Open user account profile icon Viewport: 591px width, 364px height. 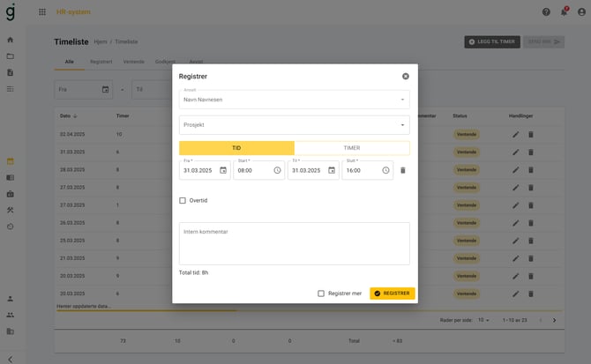coord(581,11)
